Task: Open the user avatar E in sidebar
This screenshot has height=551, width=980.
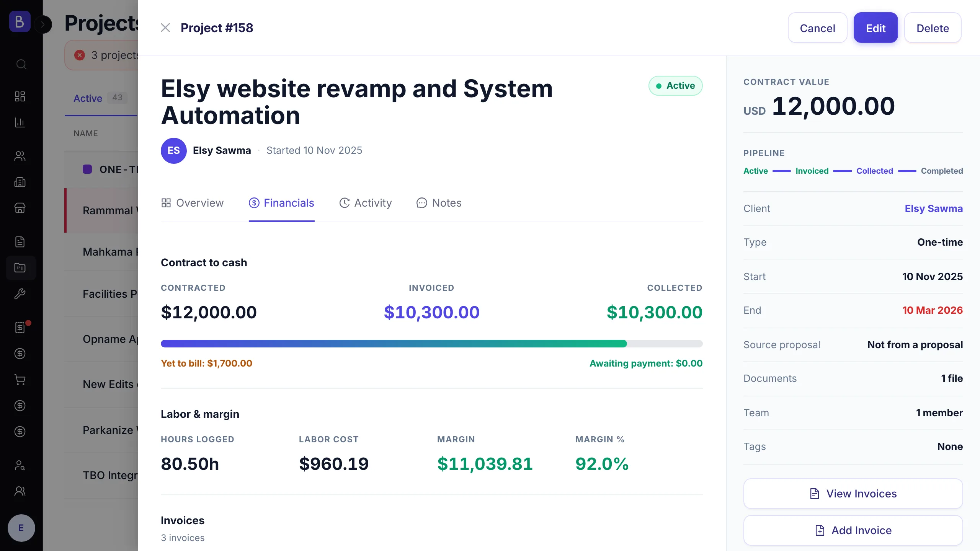Action: tap(21, 528)
